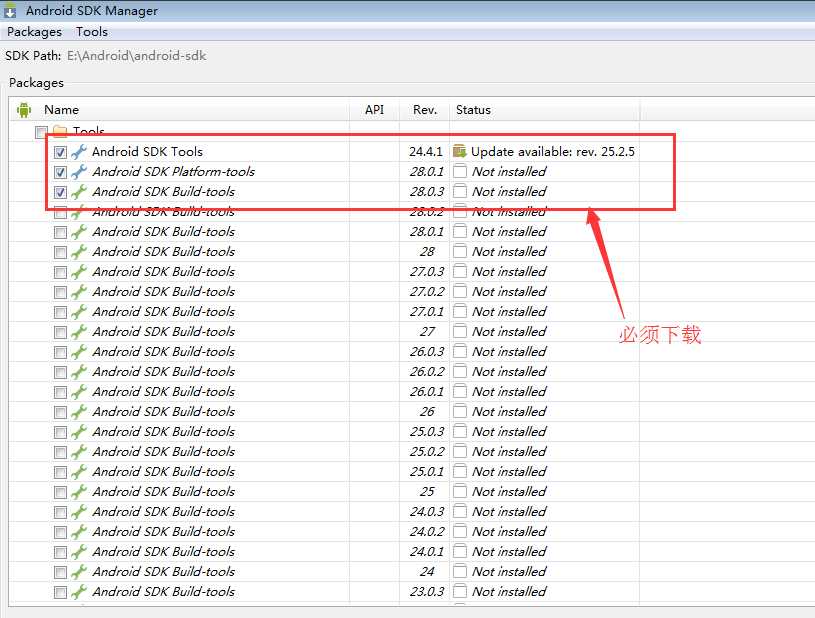This screenshot has width=815, height=618.
Task: Check the Build-tools 27.0.3 checkbox
Action: [x=60, y=272]
